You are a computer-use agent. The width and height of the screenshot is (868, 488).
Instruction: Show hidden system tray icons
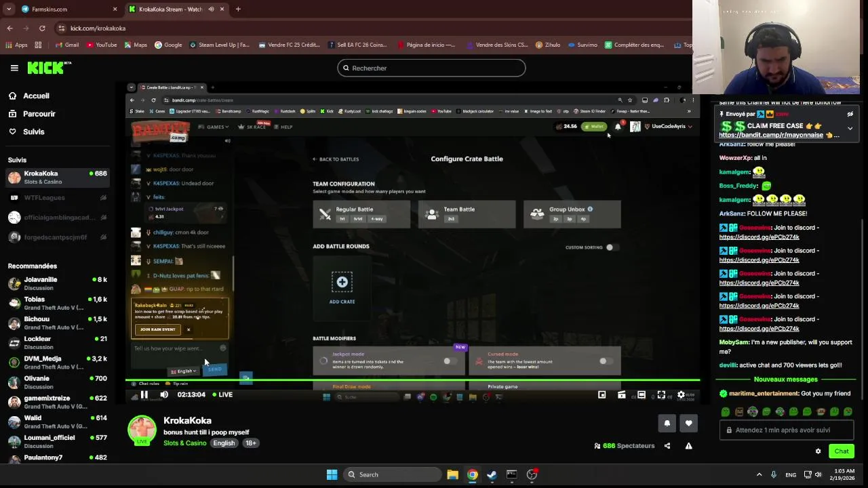click(x=759, y=474)
